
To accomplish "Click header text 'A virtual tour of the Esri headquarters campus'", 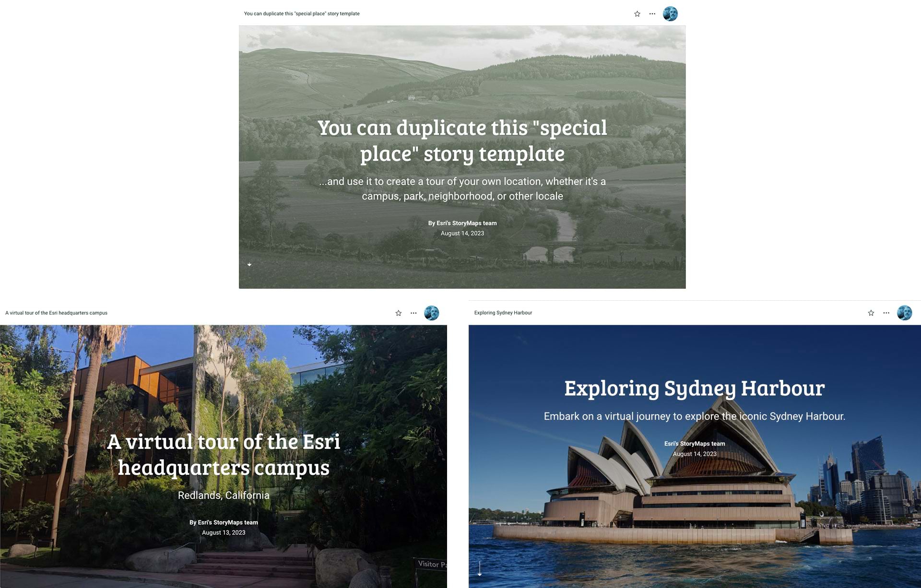I will click(56, 313).
